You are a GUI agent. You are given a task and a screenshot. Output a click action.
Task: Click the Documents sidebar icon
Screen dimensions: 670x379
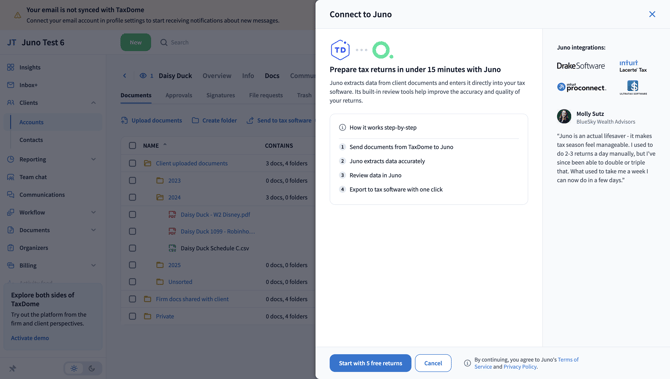pos(11,230)
